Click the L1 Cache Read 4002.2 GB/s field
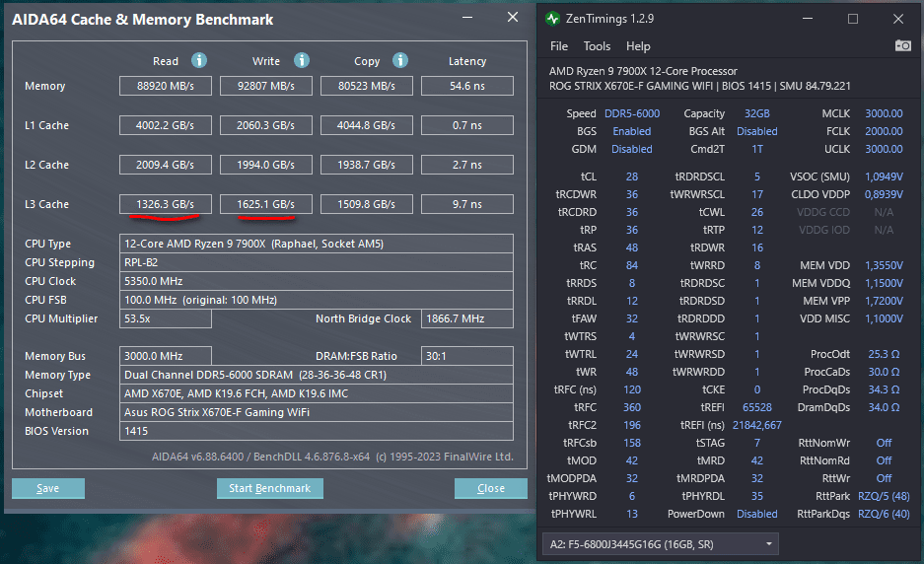The height and width of the screenshot is (564, 924). pyautogui.click(x=166, y=125)
